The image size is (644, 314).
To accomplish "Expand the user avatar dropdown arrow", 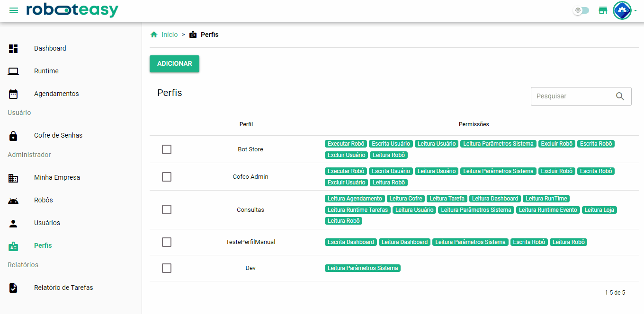I will (x=635, y=11).
